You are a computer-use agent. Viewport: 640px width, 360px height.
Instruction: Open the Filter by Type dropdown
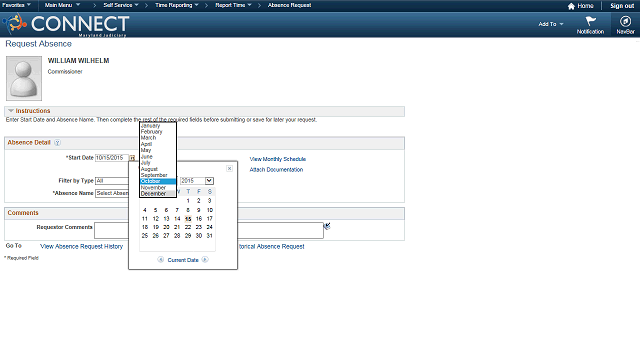click(112, 181)
